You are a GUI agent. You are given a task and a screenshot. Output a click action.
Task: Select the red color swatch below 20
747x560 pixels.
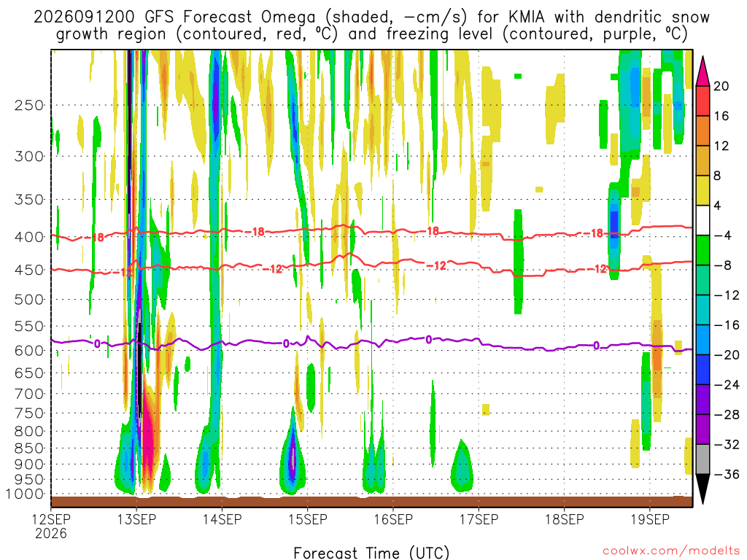point(703,101)
